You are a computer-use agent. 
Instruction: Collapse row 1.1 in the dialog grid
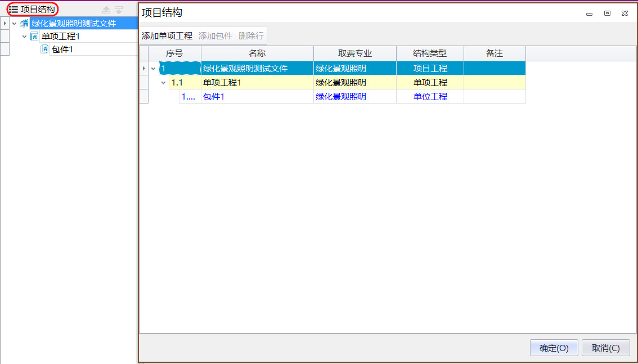(x=164, y=83)
